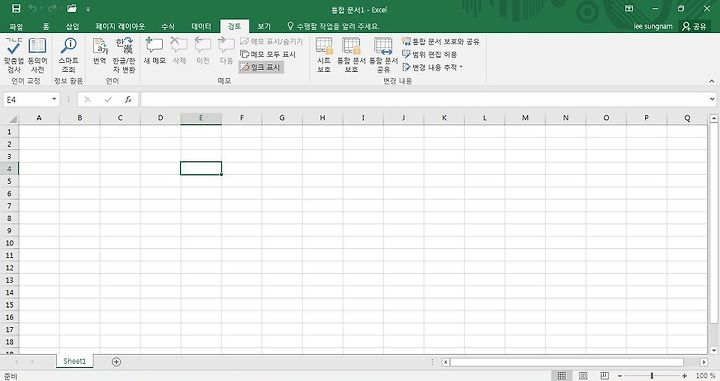Open the Thesaurus (동의어 사전)
Screen dimensions: 720x381
click(37, 56)
